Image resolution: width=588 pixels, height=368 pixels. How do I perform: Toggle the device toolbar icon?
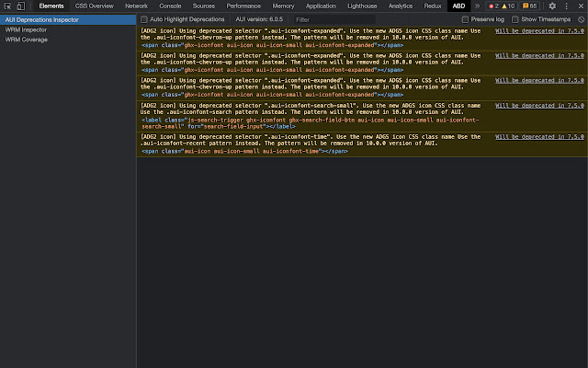coord(21,6)
